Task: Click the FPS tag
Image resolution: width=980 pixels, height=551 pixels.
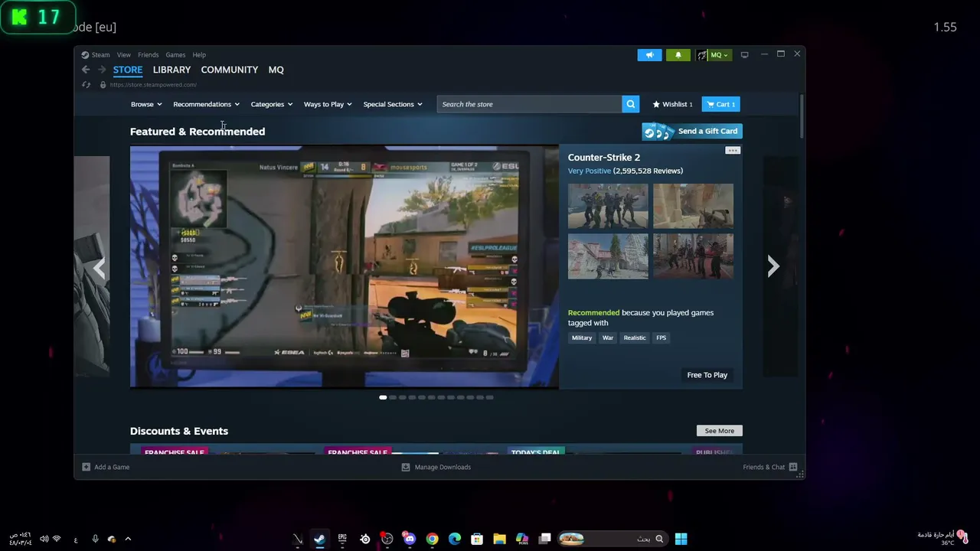Action: 661,337
